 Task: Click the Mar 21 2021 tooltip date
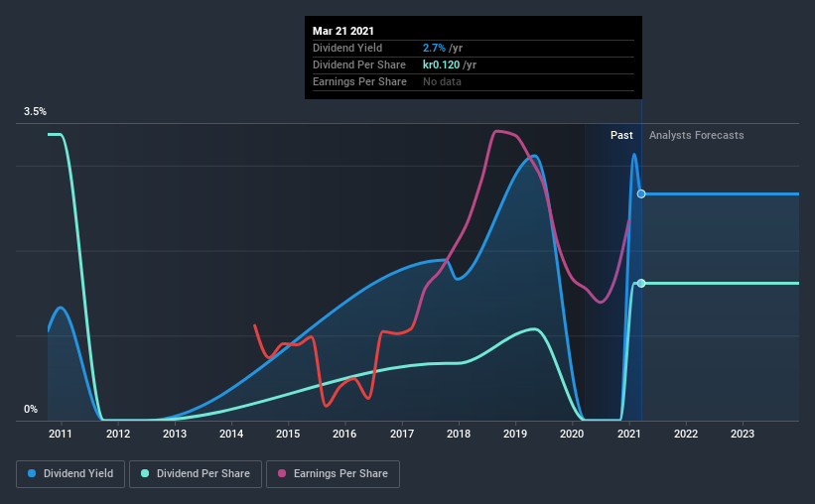tap(343, 31)
